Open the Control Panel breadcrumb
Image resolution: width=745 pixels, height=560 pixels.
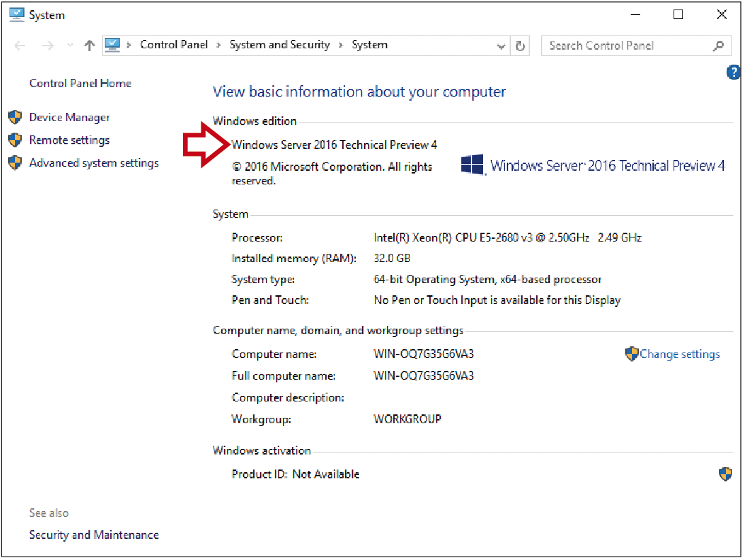click(174, 45)
